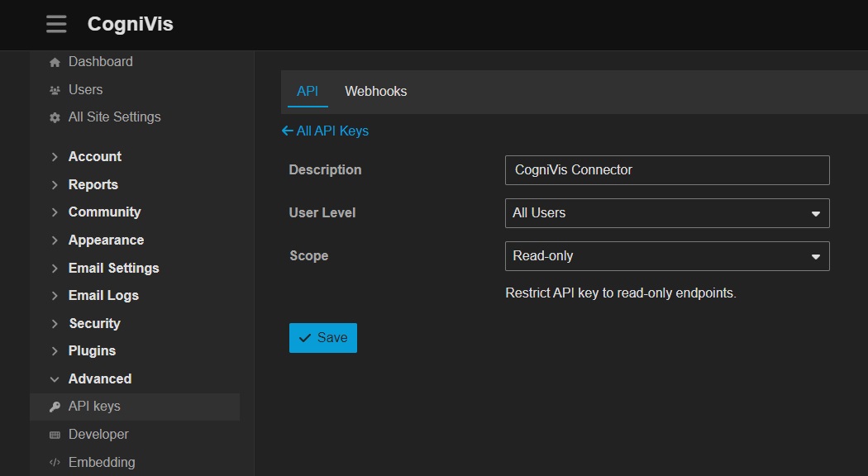The image size is (868, 476).
Task: Click the Users group icon
Action: (55, 90)
